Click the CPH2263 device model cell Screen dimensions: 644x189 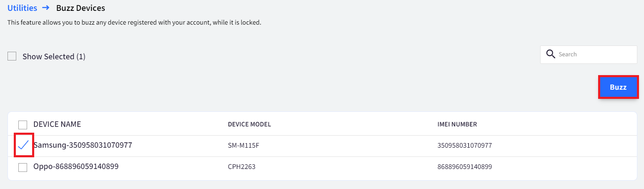click(241, 167)
